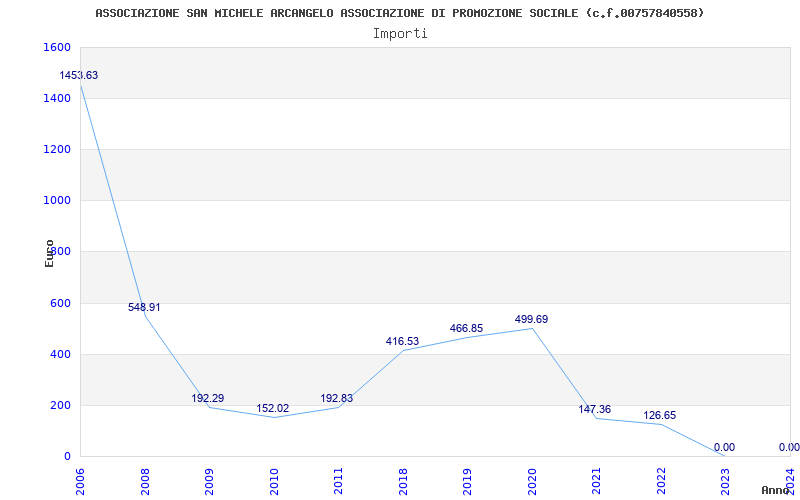
Task: Click the 466.85 data point label
Action: click(466, 329)
